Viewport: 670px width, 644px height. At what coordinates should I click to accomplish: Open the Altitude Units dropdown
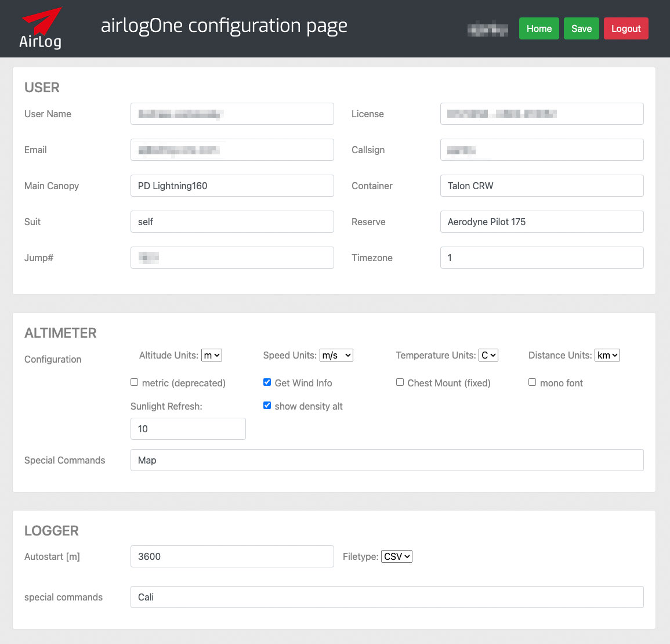click(x=212, y=355)
